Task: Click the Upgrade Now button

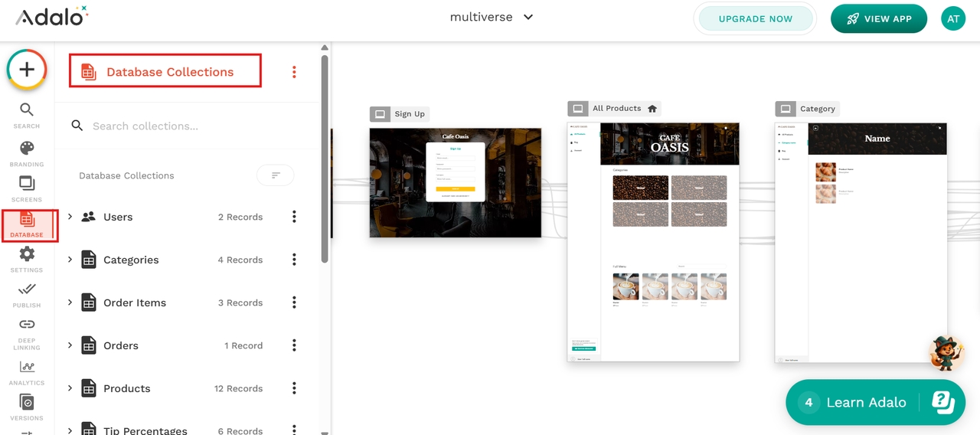Action: coord(756,18)
